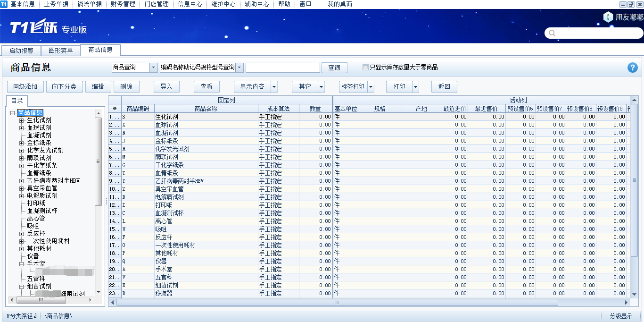The image size is (644, 322).
Task: Open the 财务管理 menu
Action: coord(123,4)
